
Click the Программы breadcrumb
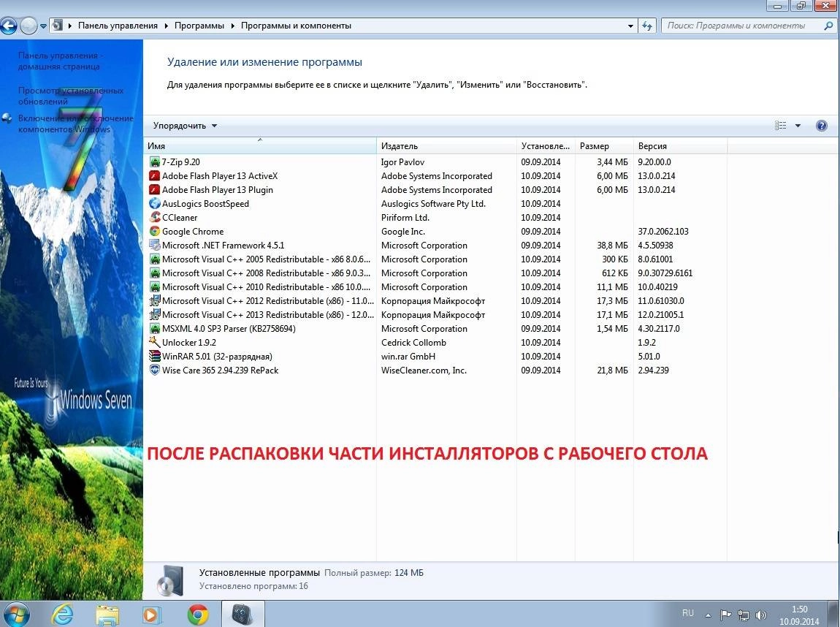[x=199, y=26]
